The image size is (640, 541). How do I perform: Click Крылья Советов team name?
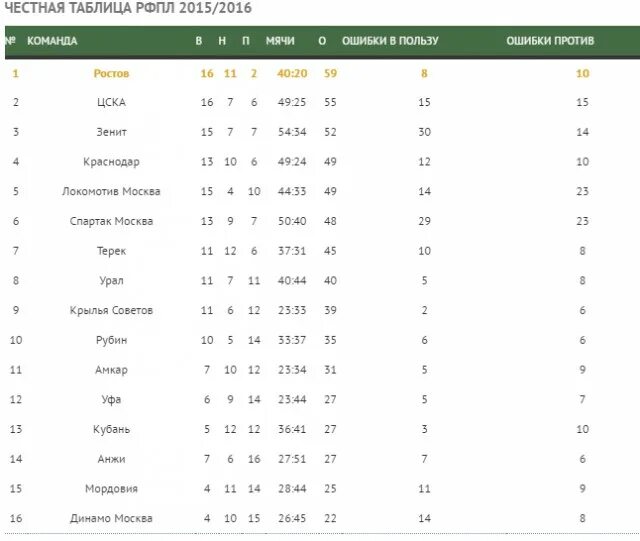[x=111, y=310]
